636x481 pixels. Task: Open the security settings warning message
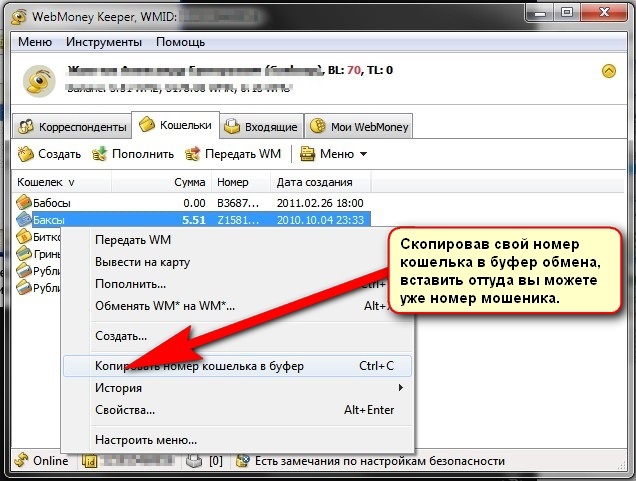point(380,461)
